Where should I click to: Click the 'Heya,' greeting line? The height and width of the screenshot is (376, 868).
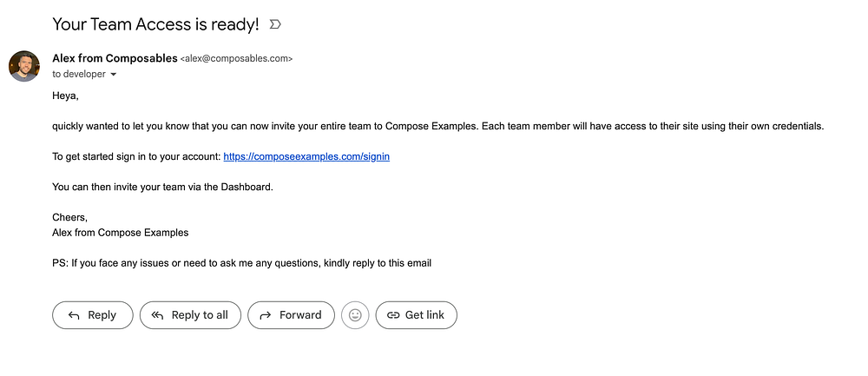tap(65, 96)
